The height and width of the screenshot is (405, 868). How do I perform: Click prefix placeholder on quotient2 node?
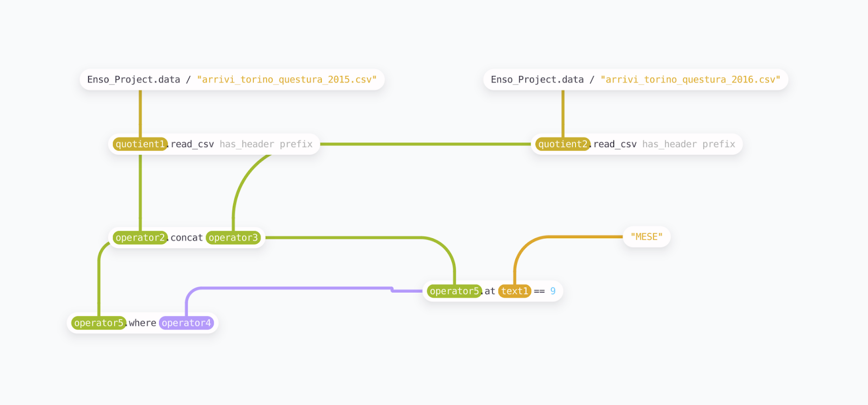point(719,144)
